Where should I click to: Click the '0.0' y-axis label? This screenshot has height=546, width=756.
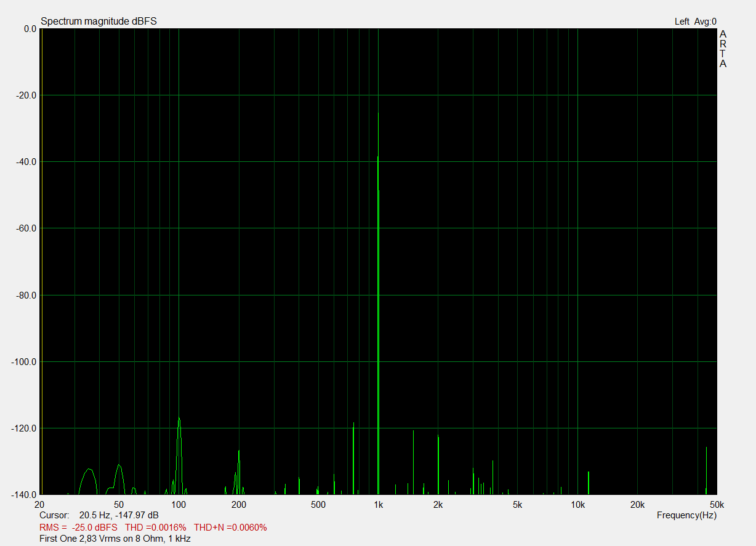[x=30, y=29]
